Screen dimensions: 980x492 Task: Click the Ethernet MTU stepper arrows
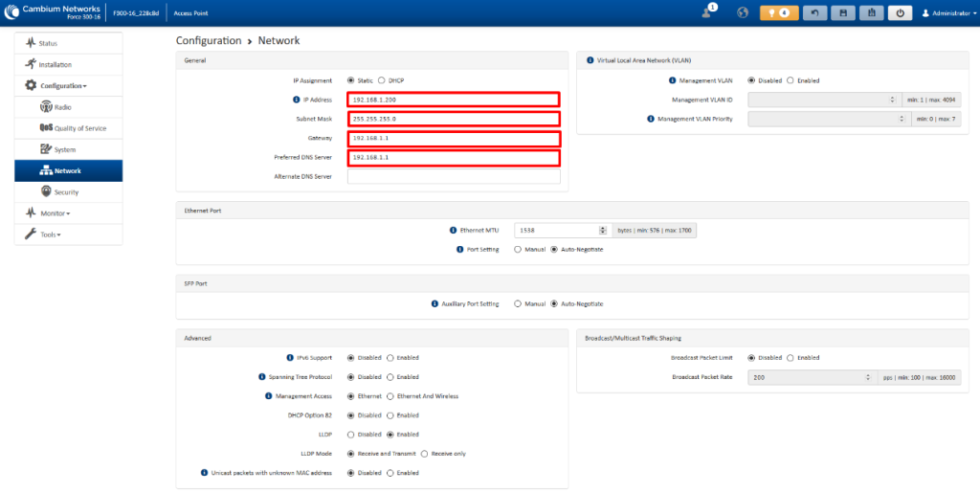(x=603, y=230)
